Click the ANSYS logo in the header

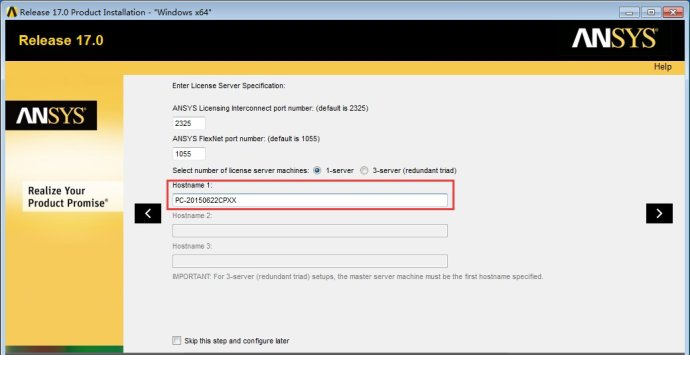pyautogui.click(x=614, y=39)
